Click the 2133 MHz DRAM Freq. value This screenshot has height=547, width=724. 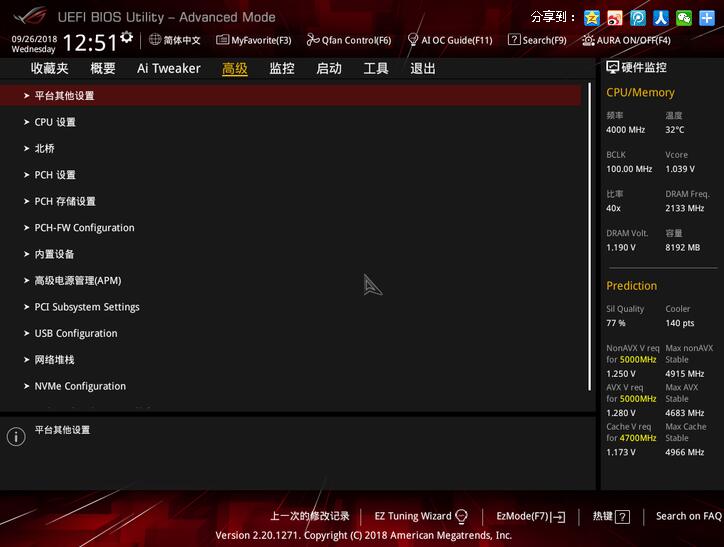tap(685, 208)
